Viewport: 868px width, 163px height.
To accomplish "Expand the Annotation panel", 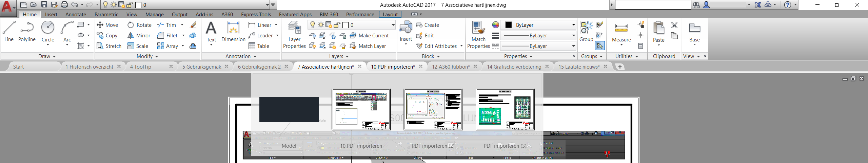I will click(241, 56).
